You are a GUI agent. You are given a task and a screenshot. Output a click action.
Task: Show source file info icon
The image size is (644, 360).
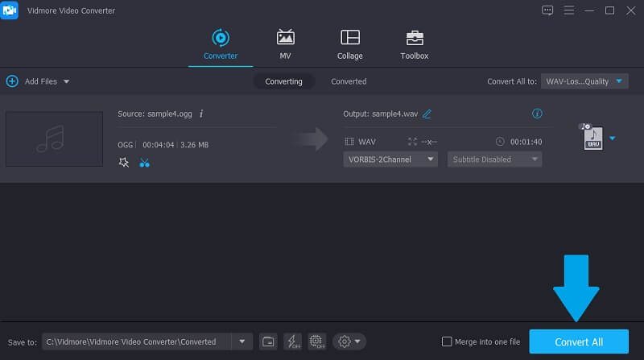(x=201, y=114)
